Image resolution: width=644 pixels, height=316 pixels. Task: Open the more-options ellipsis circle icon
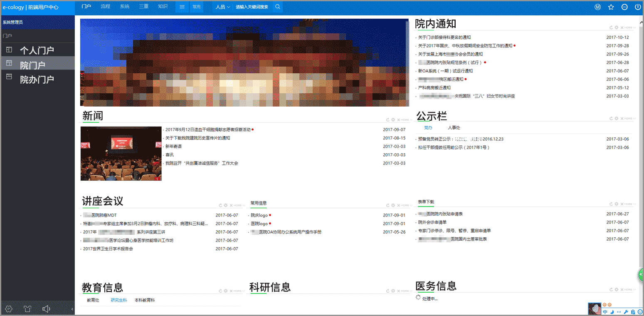pos(624,7)
